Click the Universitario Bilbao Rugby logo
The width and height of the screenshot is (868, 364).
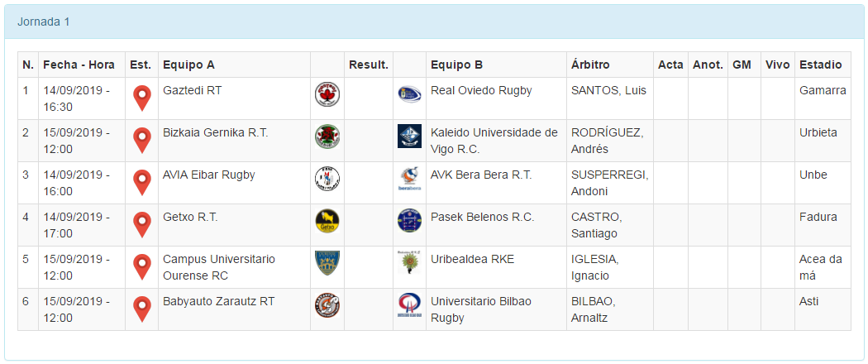(x=409, y=305)
